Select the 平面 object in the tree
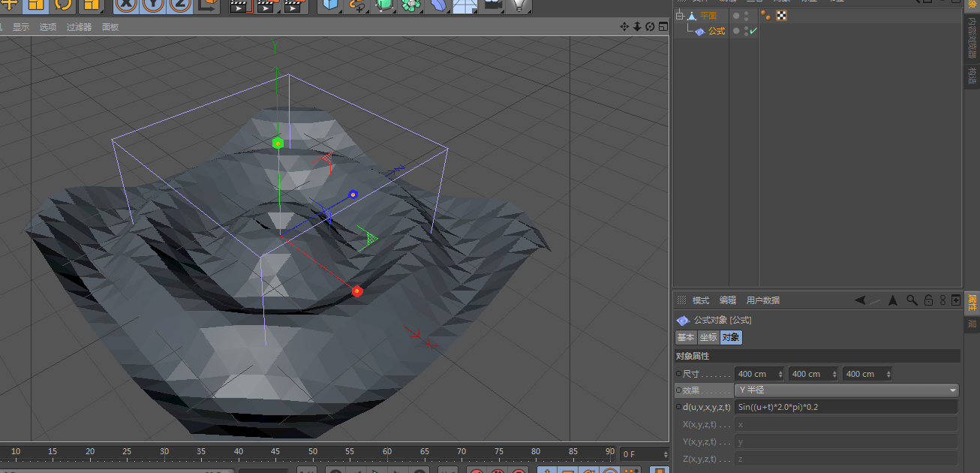The width and height of the screenshot is (980, 473). click(x=708, y=16)
